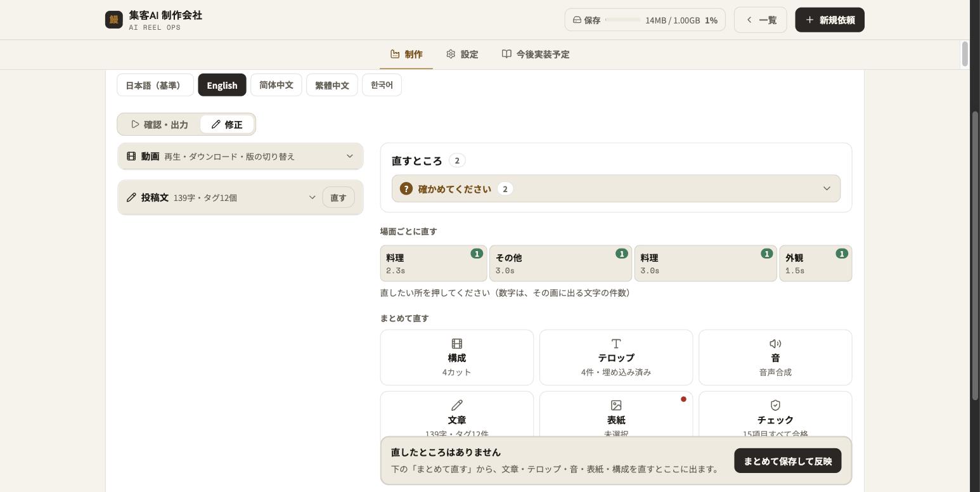Click the storage usage progress bar
The height and width of the screenshot is (492, 980).
coord(623,20)
